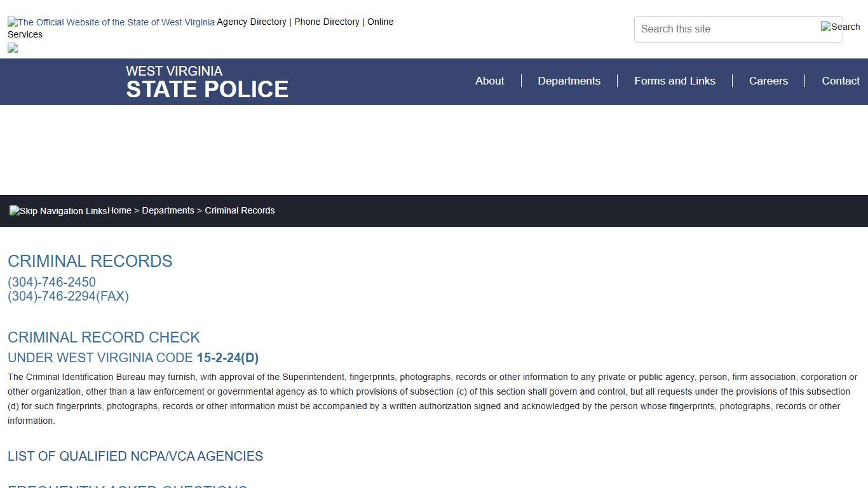868x488 pixels.
Task: Open the Contact menu item
Action: (840, 81)
